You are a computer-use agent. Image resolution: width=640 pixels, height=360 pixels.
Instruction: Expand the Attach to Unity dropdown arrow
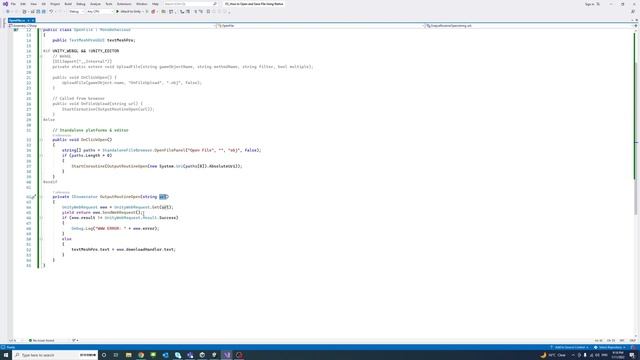[143, 11]
